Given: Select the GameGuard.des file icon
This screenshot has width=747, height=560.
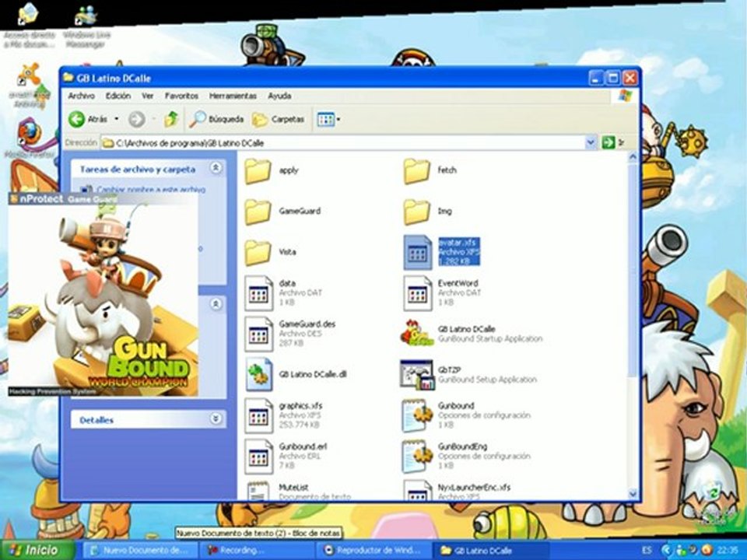Looking at the screenshot, I should click(258, 334).
